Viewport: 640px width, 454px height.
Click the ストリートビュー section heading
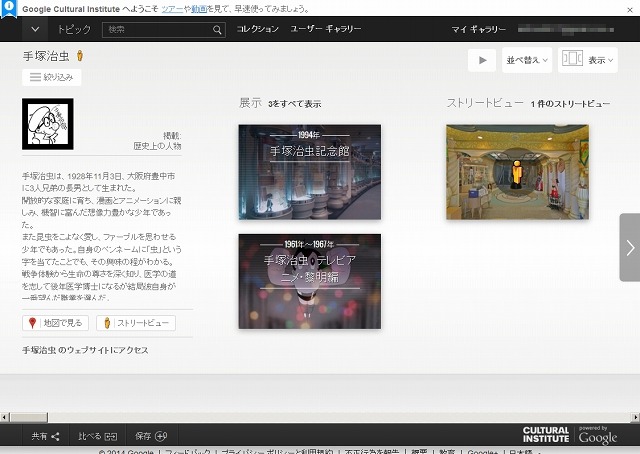click(x=485, y=103)
